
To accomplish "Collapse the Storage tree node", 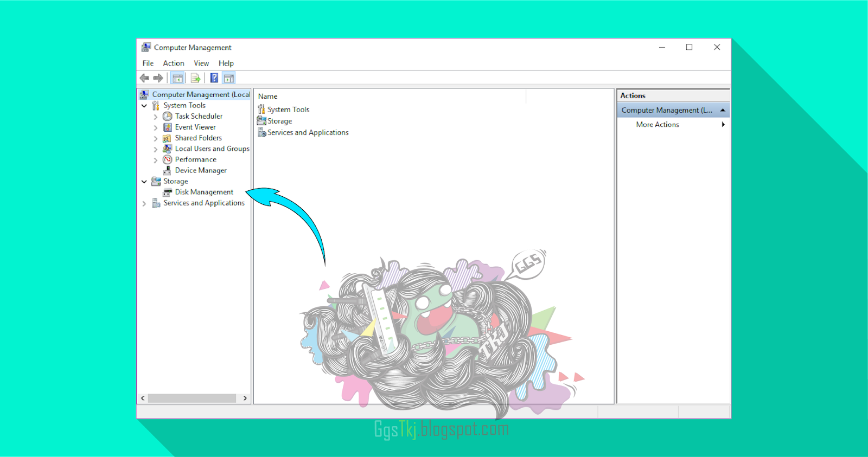I will pyautogui.click(x=144, y=182).
